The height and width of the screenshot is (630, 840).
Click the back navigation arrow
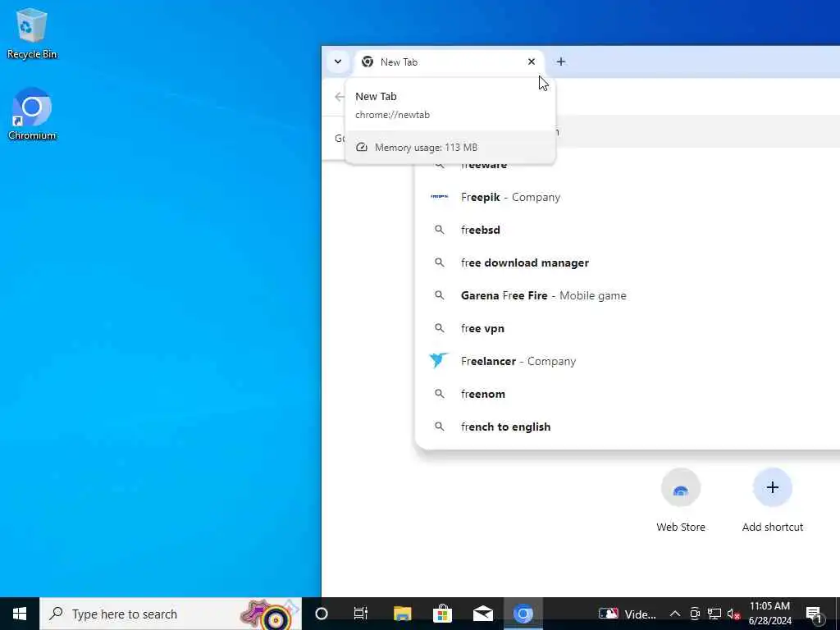[x=339, y=97]
